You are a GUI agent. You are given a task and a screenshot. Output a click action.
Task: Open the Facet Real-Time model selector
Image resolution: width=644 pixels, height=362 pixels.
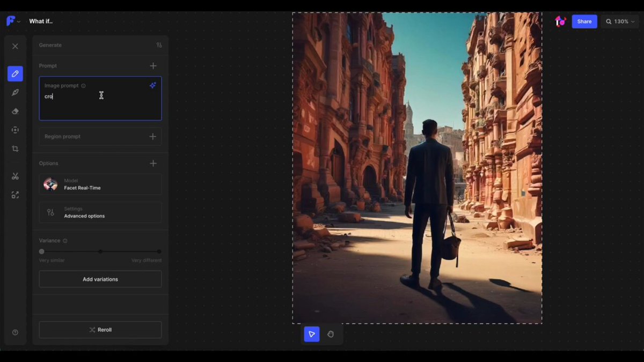(100, 184)
